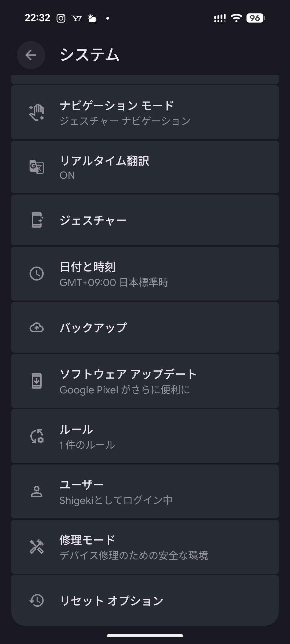Select the バックアップ entry
The image size is (290, 644).
(x=145, y=327)
